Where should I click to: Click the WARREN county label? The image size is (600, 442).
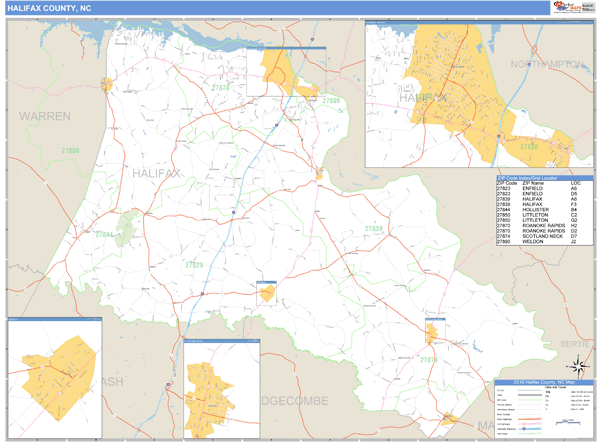tap(44, 117)
